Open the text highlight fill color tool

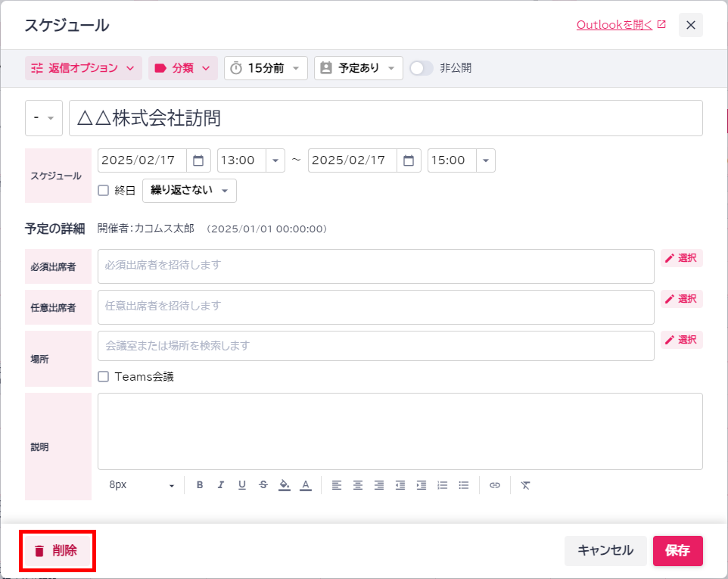click(284, 484)
